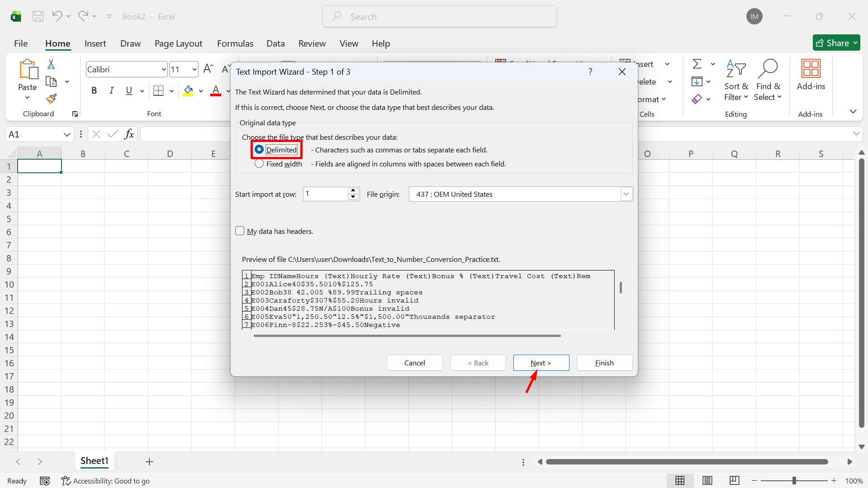Expand the Name Box dropdown arrow
868x488 pixels.
(67, 134)
